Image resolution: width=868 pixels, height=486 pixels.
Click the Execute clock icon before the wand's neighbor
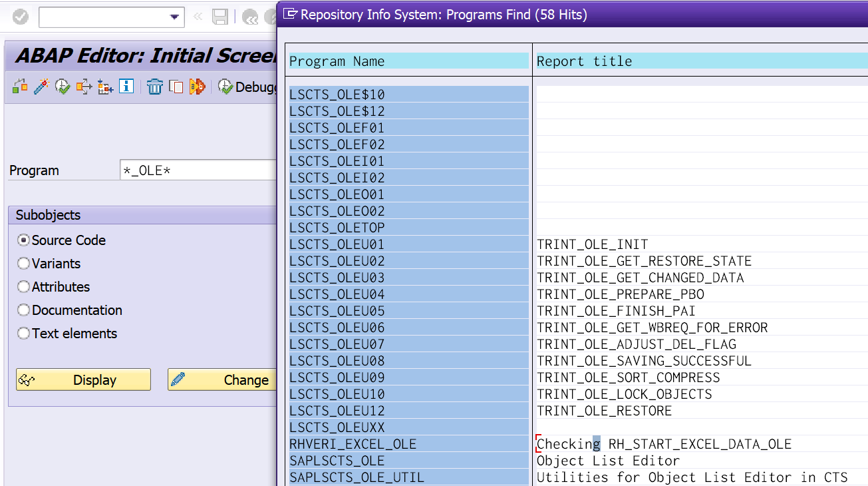(x=63, y=87)
